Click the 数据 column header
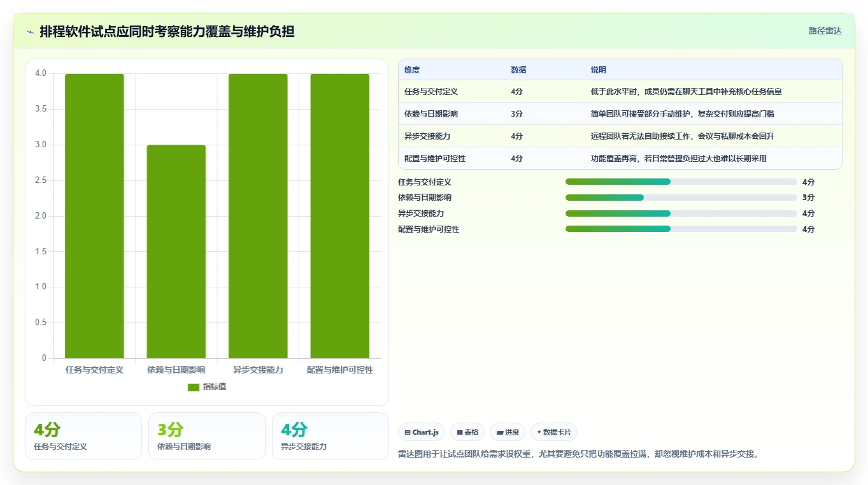 coord(518,70)
